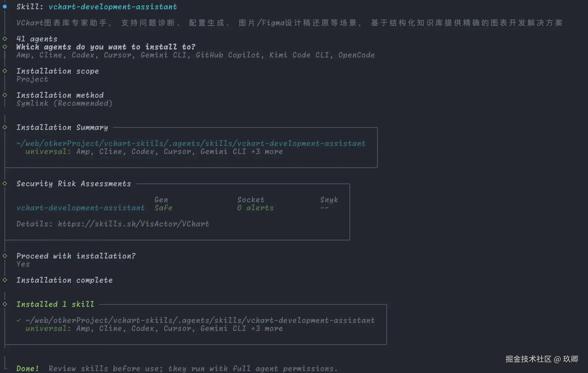Screen dimensions: 588x373
Task: Click 'universal:' label in the Installation Summary box
Action: coord(48,152)
